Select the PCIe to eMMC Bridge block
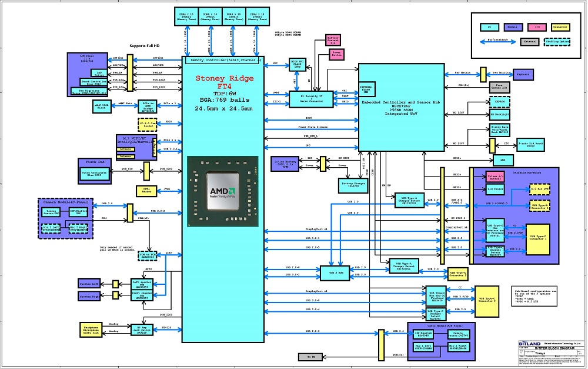Image resolution: width=588 pixels, height=369 pixels. [148, 107]
